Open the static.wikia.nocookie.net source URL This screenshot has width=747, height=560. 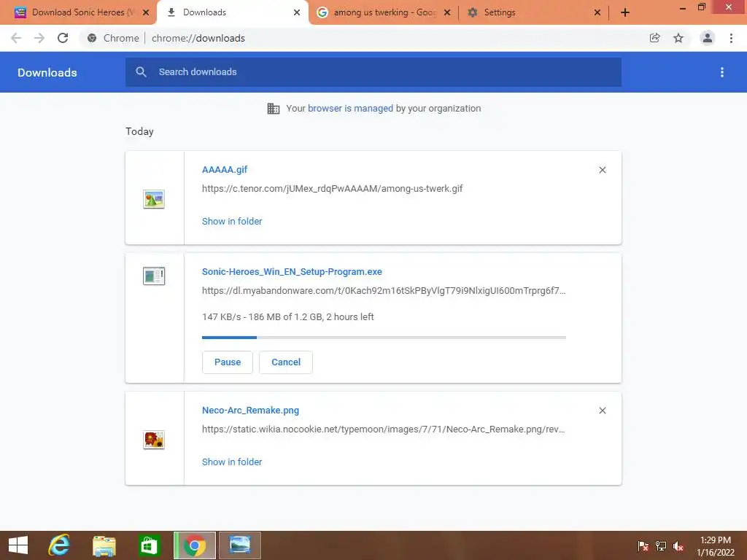383,429
